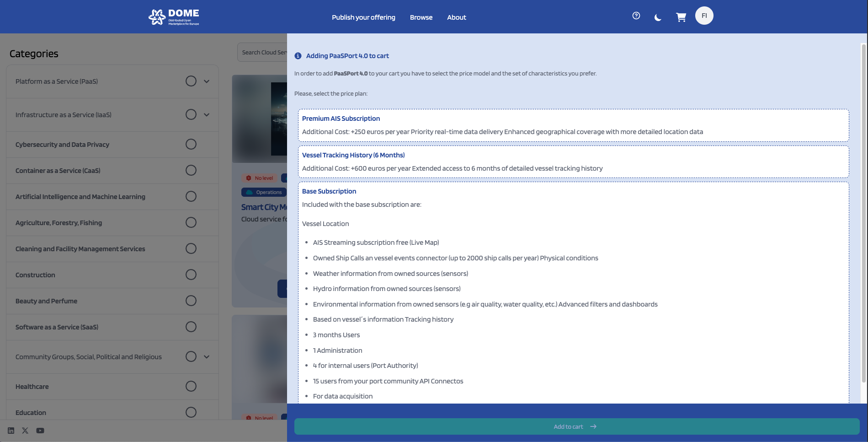This screenshot has width=868, height=442.
Task: Select Agriculture, Forestry, Fishing radio
Action: [x=191, y=222]
